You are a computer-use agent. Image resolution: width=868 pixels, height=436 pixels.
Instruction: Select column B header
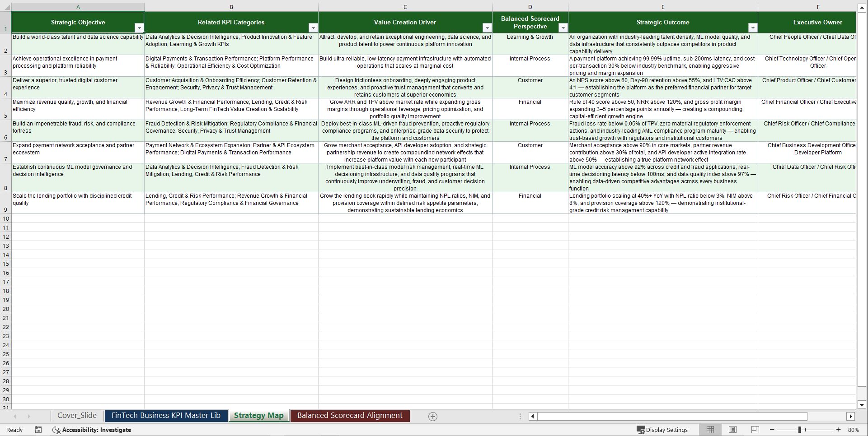(231, 7)
